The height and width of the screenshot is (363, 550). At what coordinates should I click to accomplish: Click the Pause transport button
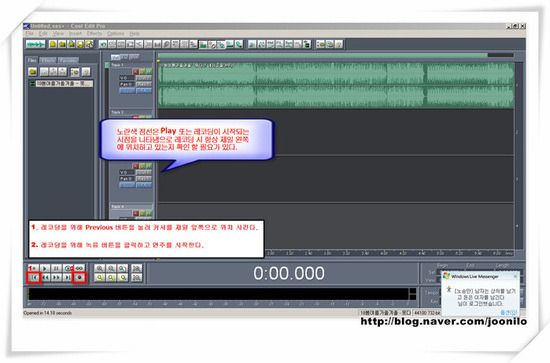56,268
